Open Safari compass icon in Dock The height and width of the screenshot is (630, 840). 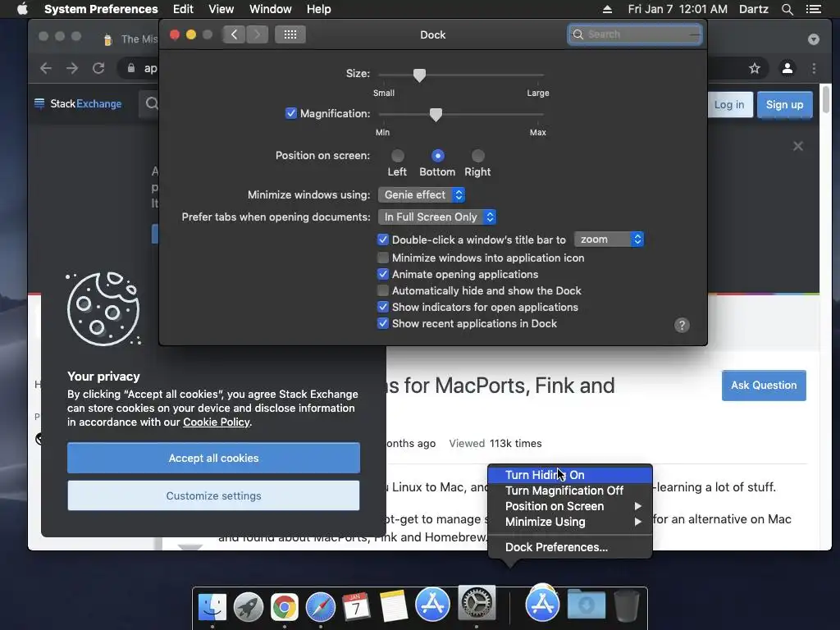click(x=321, y=607)
